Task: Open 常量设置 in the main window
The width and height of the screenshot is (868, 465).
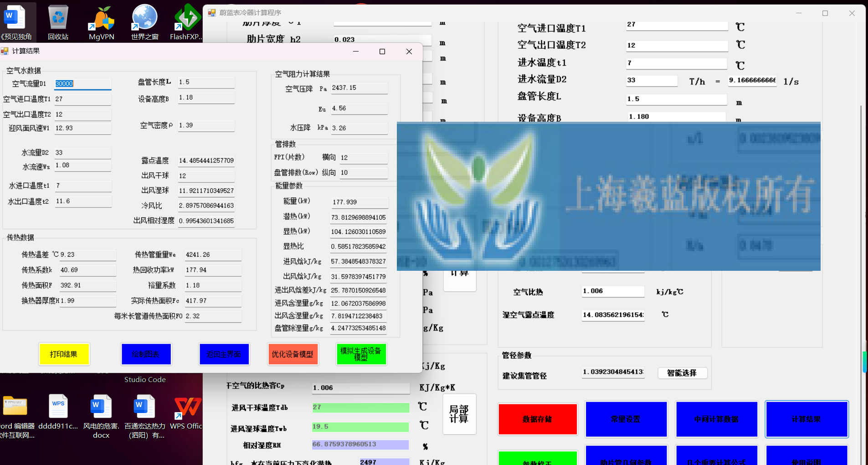Action: pyautogui.click(x=626, y=419)
